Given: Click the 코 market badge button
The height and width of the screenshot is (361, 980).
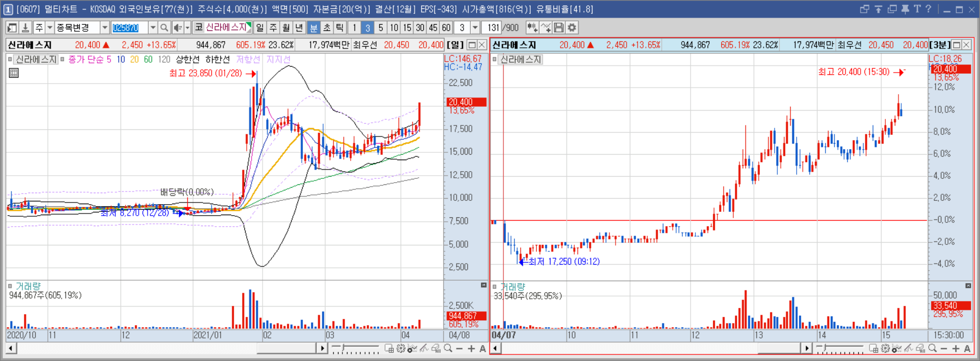Looking at the screenshot, I should point(199,28).
